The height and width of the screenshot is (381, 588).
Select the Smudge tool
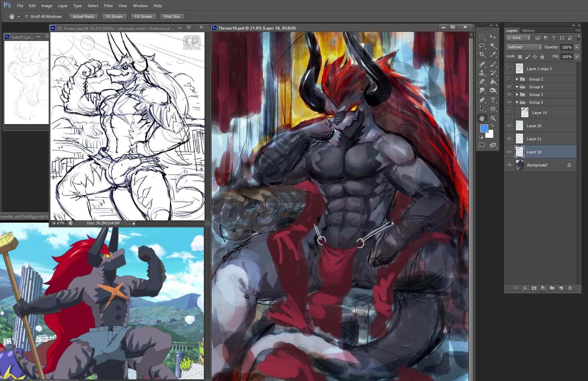coord(482,90)
